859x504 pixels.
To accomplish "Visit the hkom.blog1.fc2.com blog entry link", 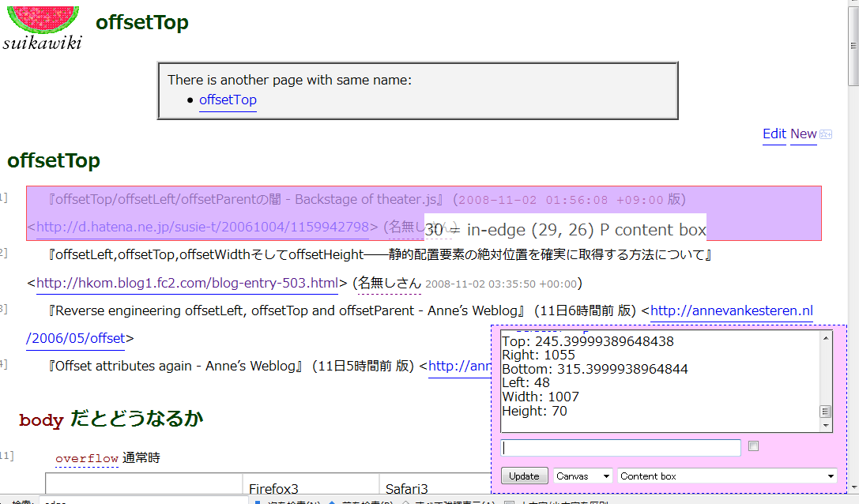I will [x=187, y=283].
